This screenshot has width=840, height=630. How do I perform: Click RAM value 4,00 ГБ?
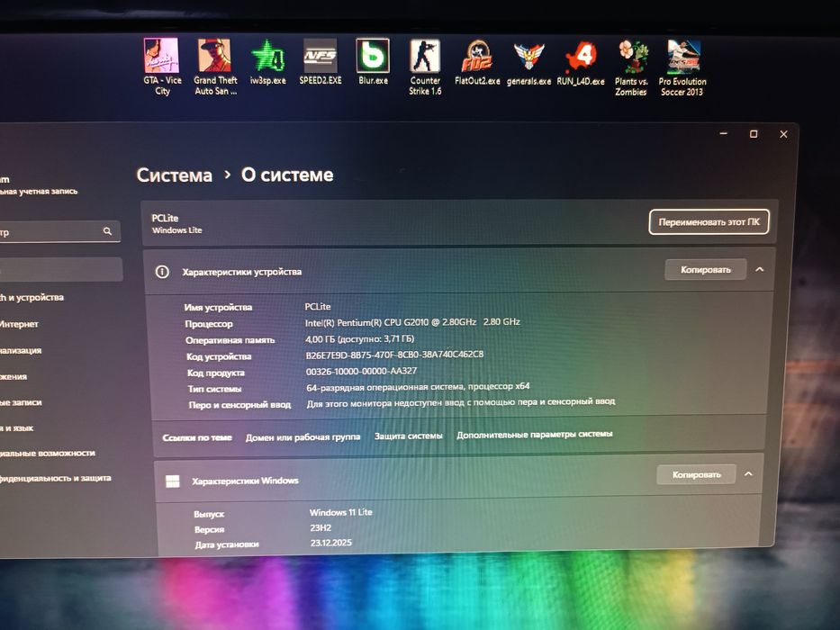[x=359, y=338]
